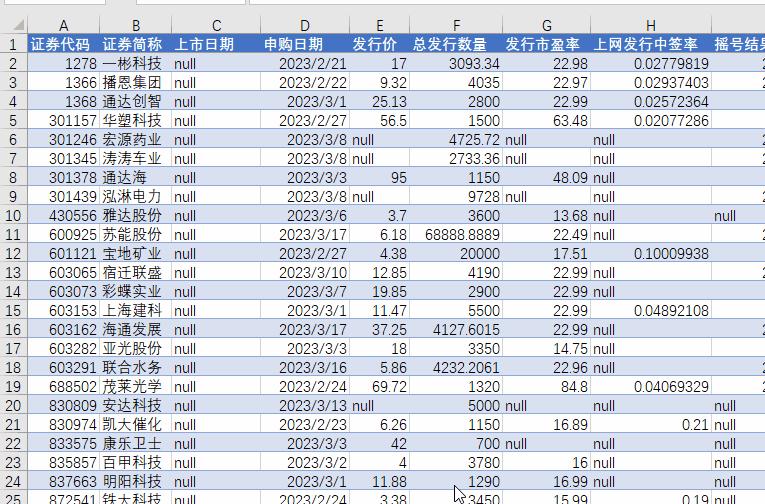Click the 上网发行中签率 header cell

pos(651,44)
